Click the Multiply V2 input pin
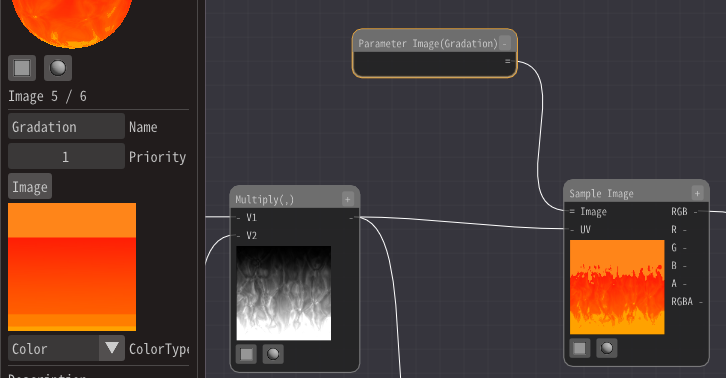726x378 pixels. click(238, 235)
